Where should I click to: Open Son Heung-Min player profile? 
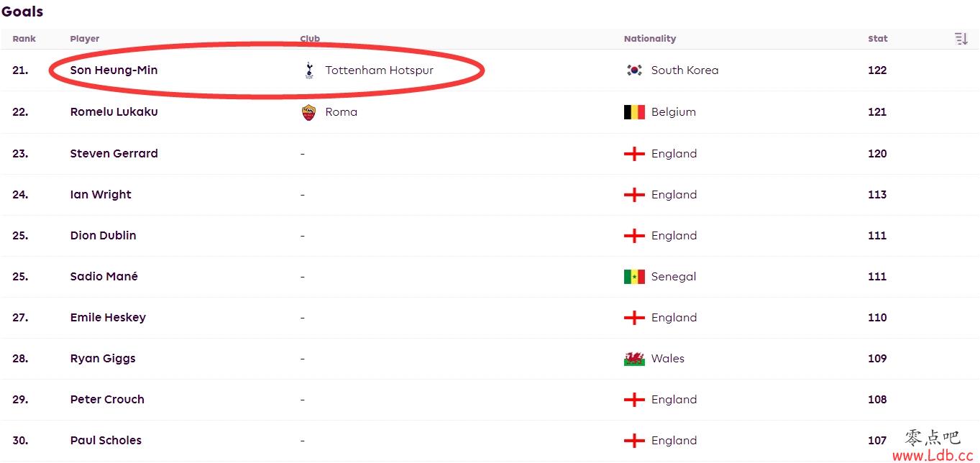pyautogui.click(x=114, y=70)
